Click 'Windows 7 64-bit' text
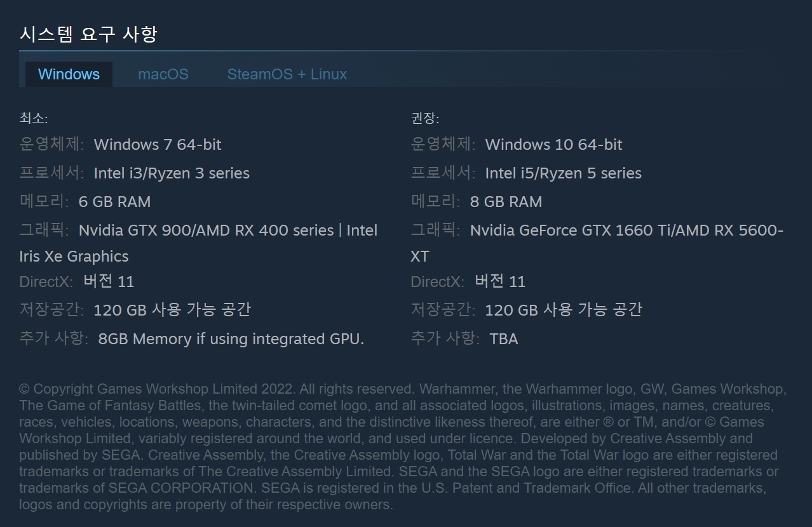Image resolution: width=812 pixels, height=527 pixels. [158, 145]
